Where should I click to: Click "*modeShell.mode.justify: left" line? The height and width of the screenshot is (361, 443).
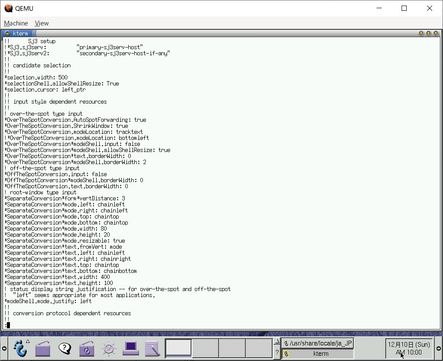(x=48, y=301)
